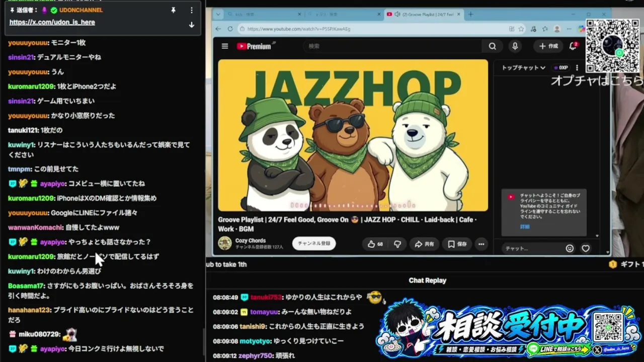Reload the YouTube page

point(230,29)
